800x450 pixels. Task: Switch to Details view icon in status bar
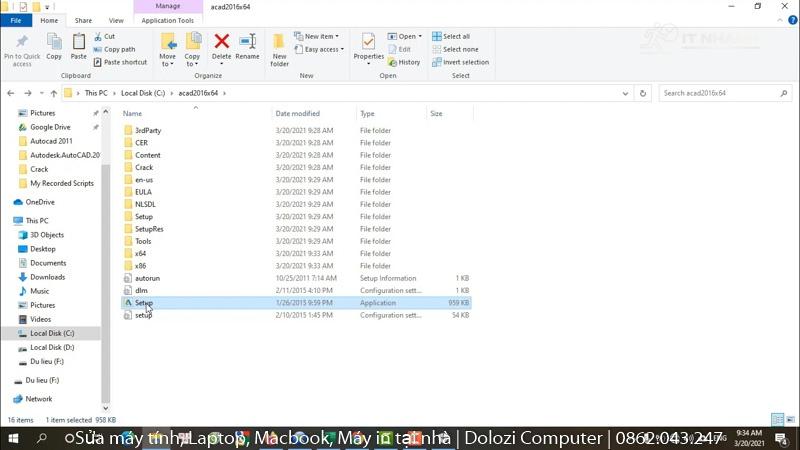pos(777,419)
